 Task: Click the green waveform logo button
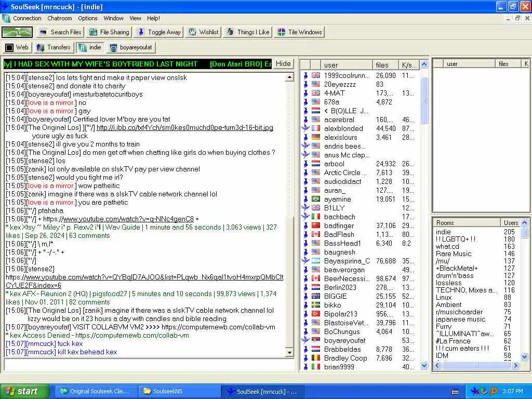pos(17,32)
